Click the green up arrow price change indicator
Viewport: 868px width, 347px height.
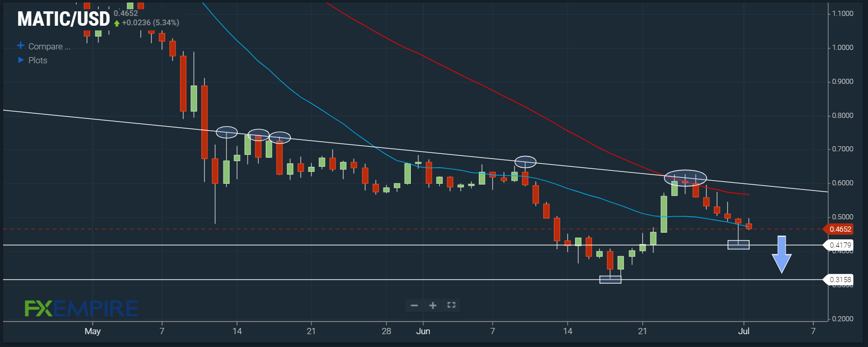tap(117, 23)
